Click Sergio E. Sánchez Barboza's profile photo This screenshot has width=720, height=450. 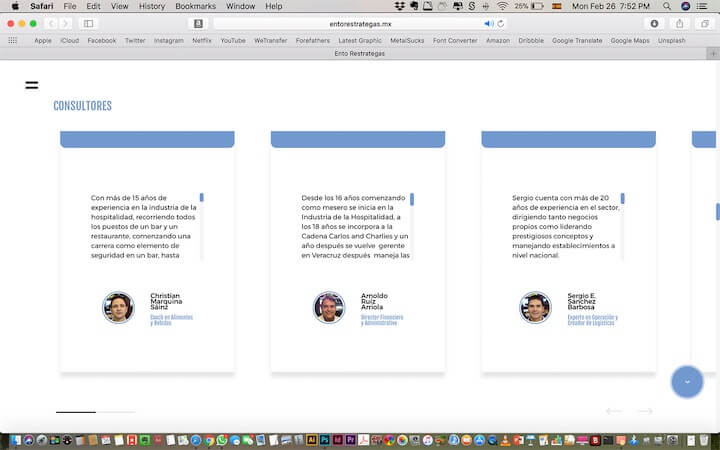(535, 307)
